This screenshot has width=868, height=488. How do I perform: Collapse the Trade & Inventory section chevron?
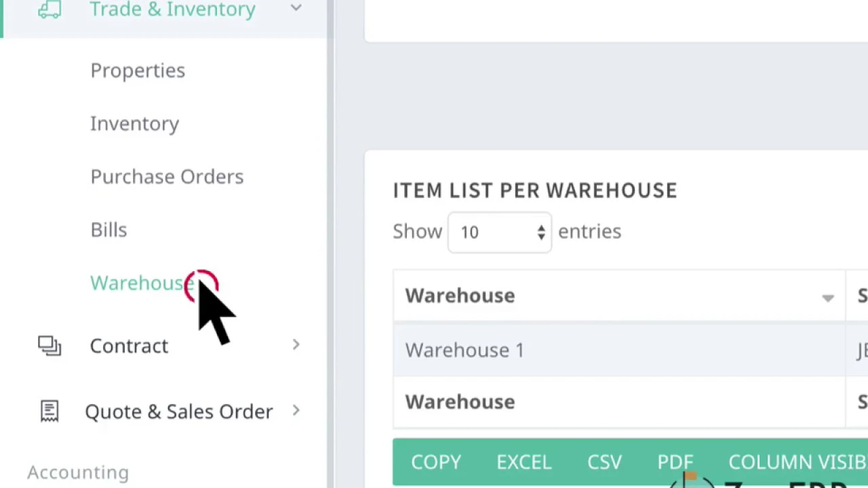[x=296, y=8]
